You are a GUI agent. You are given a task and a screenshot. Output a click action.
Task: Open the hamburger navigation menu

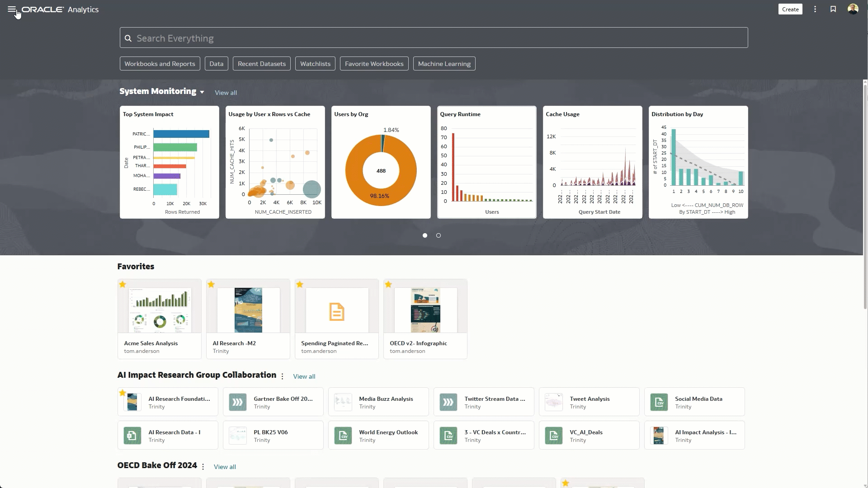pos(12,9)
